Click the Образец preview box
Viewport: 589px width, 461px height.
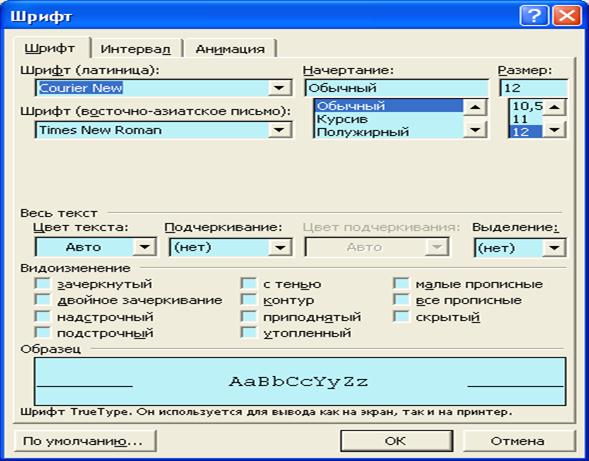coord(300,381)
